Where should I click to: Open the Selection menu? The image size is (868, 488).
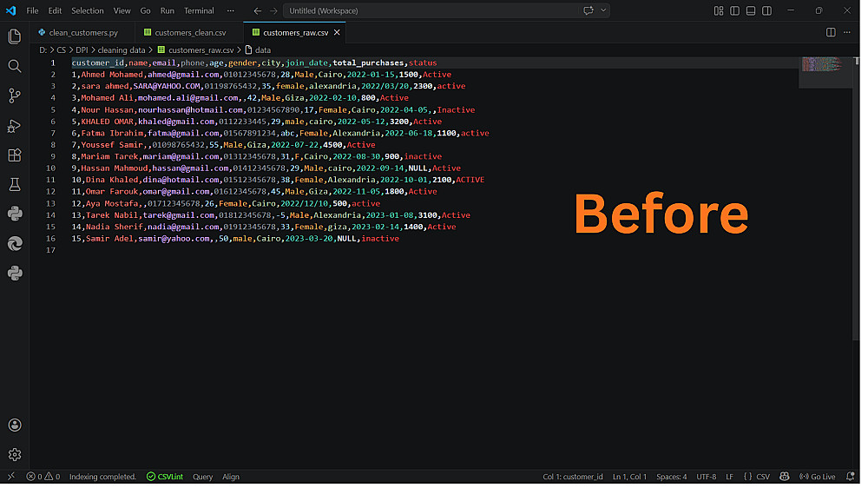(x=88, y=10)
